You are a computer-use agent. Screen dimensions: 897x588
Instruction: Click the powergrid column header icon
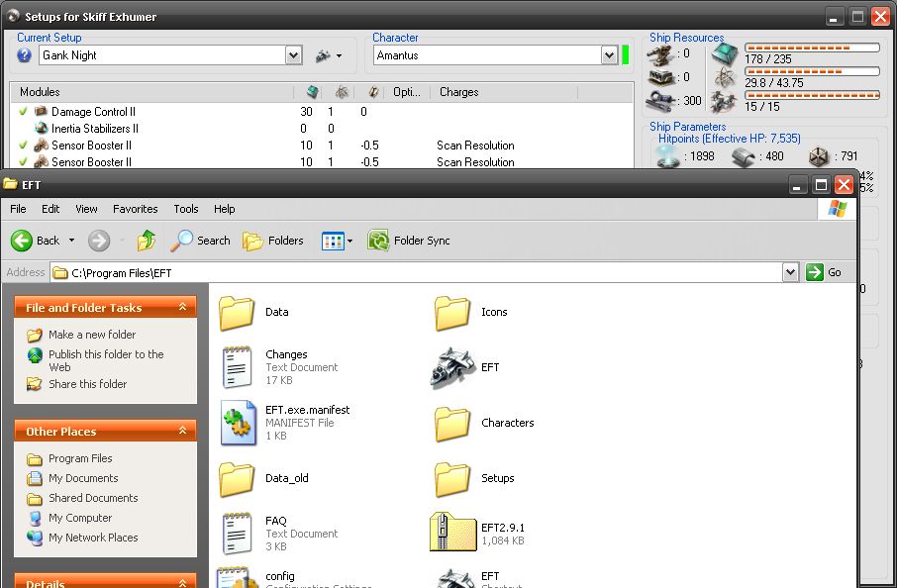pos(342,91)
